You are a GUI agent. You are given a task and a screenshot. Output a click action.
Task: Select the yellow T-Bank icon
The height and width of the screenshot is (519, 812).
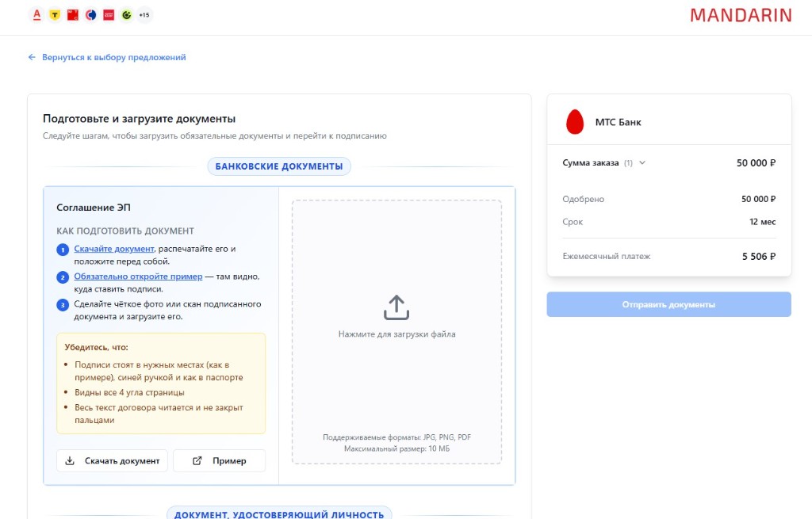54,14
